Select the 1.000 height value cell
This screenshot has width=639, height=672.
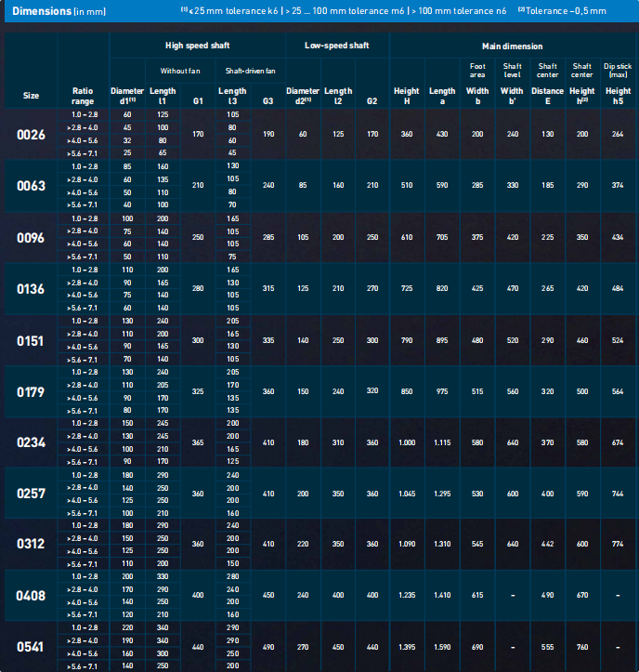pyautogui.click(x=407, y=442)
